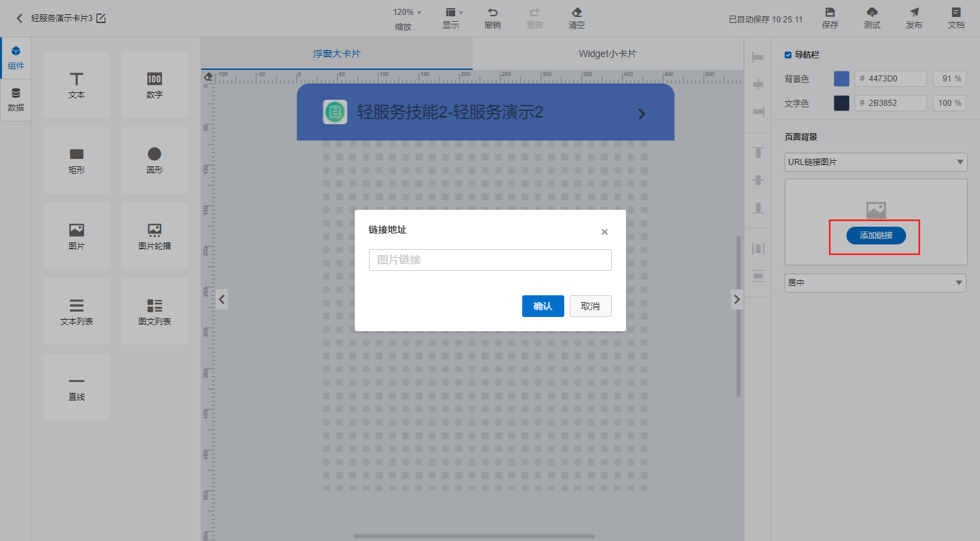This screenshot has height=541, width=980.
Task: Distribute vertically icon
Action: tap(758, 276)
